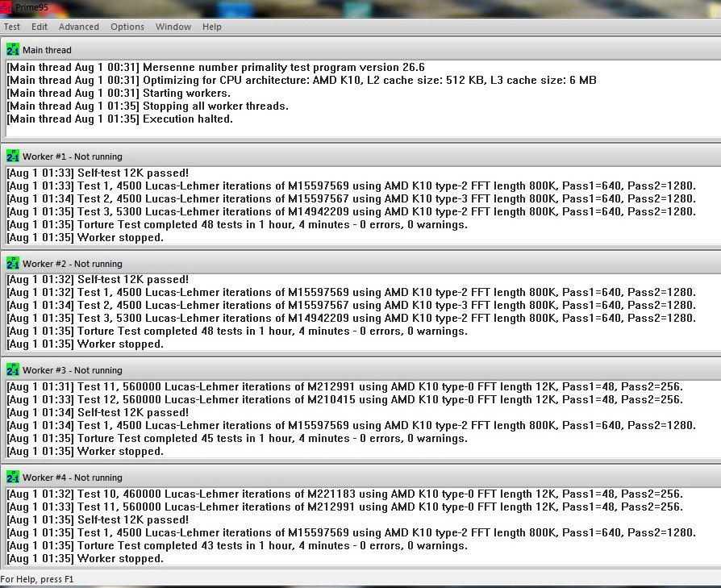Image resolution: width=721 pixels, height=588 pixels.
Task: Click the 'Optimizing for CPU architecture: AMD K10' line
Action: click(302, 81)
